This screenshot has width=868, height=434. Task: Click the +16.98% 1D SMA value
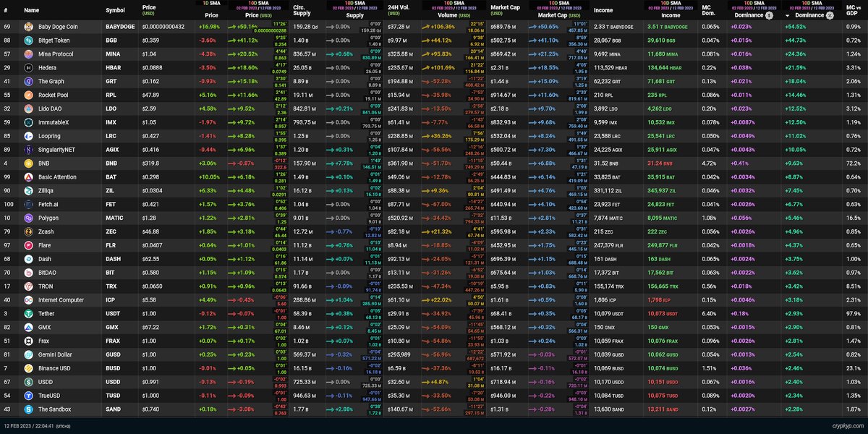coord(208,26)
